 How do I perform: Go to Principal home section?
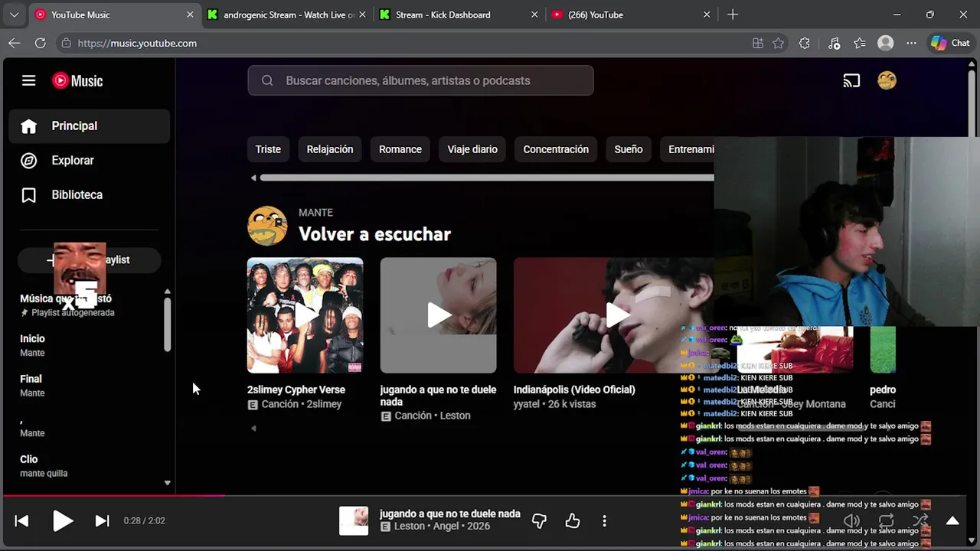90,126
